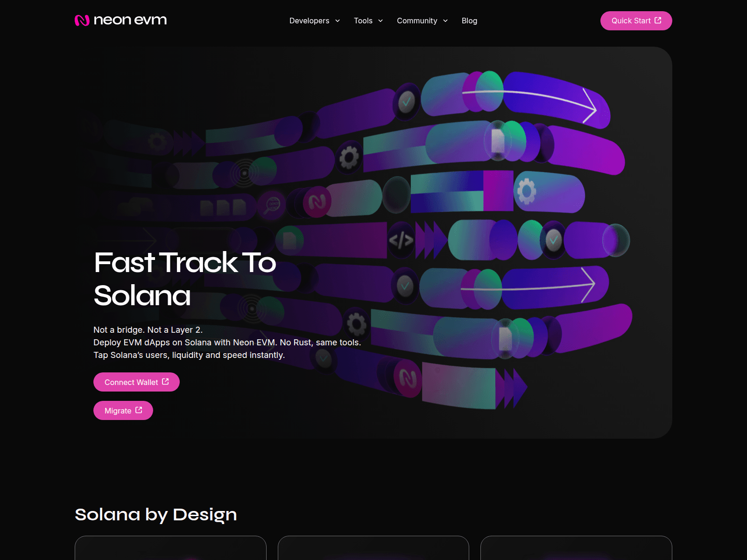The height and width of the screenshot is (560, 747).
Task: Click the first card under Solana by Design
Action: coord(171,551)
